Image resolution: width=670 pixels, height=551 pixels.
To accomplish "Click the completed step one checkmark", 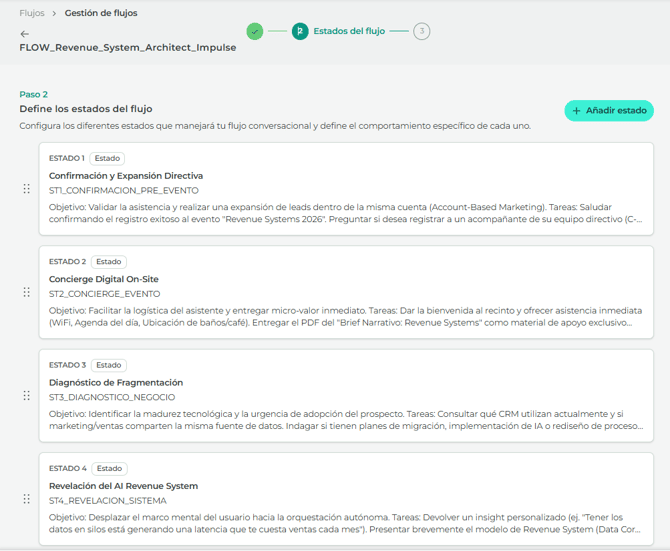I will 255,32.
